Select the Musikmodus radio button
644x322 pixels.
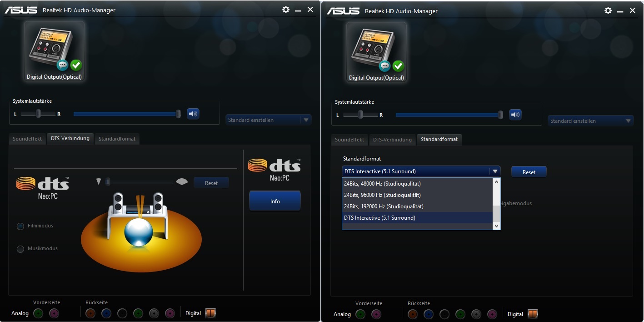pyautogui.click(x=20, y=249)
